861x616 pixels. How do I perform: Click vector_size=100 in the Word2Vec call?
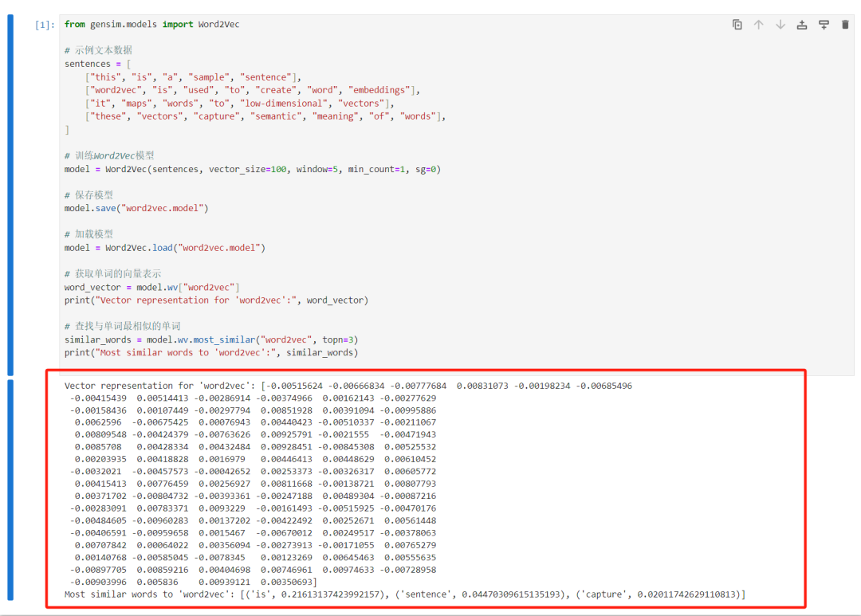tap(248, 169)
